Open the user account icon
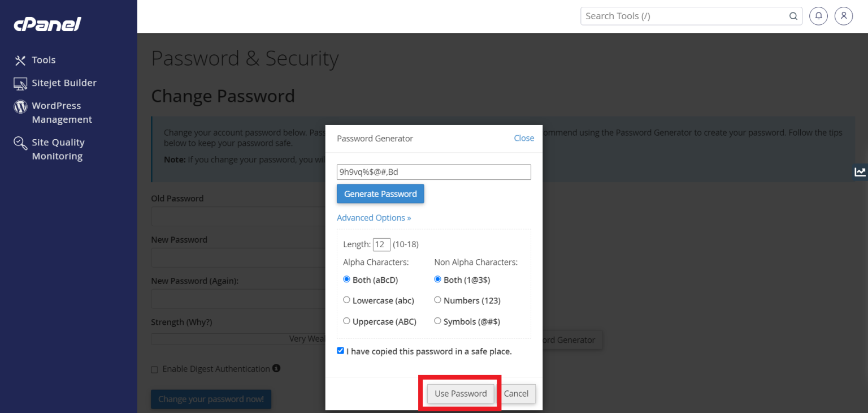Image resolution: width=868 pixels, height=413 pixels. click(844, 16)
